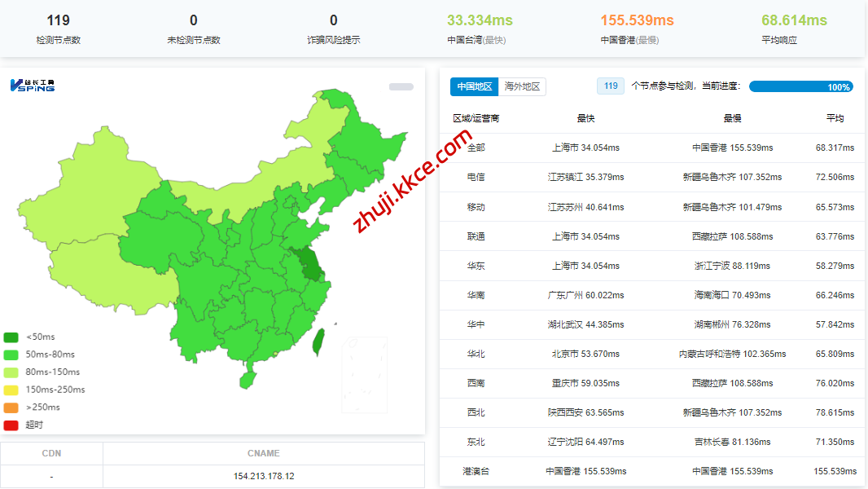Click the 平均 column header

coord(835,118)
